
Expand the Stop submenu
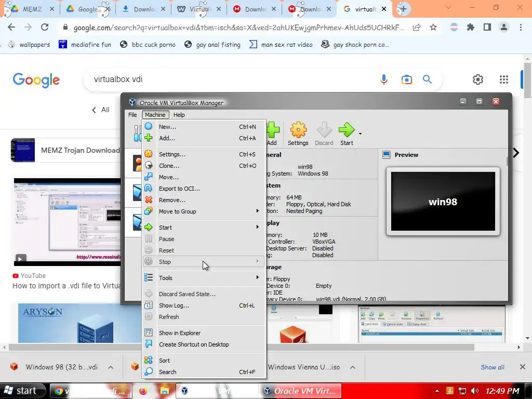coord(258,261)
